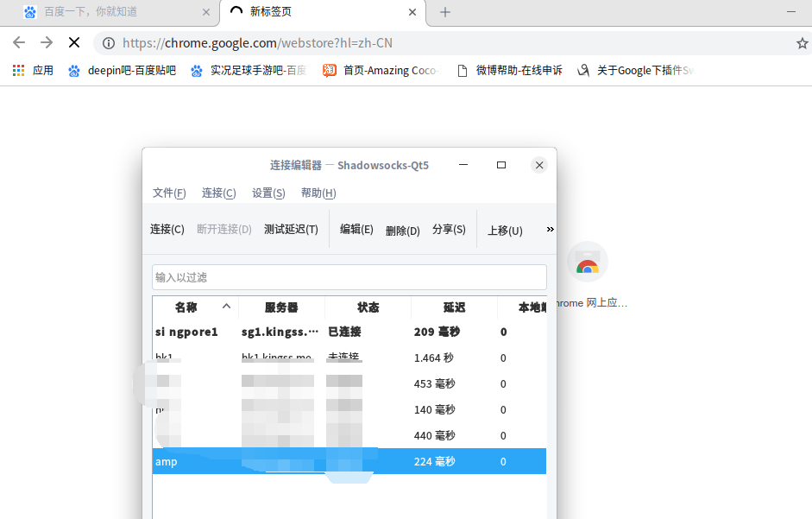The image size is (812, 519).
Task: Expand the toolbar overflow chevron
Action: tap(550, 229)
